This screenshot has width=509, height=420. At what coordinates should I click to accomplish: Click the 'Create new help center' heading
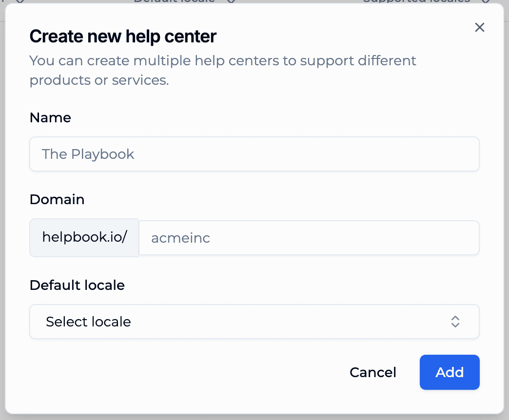[x=123, y=36]
